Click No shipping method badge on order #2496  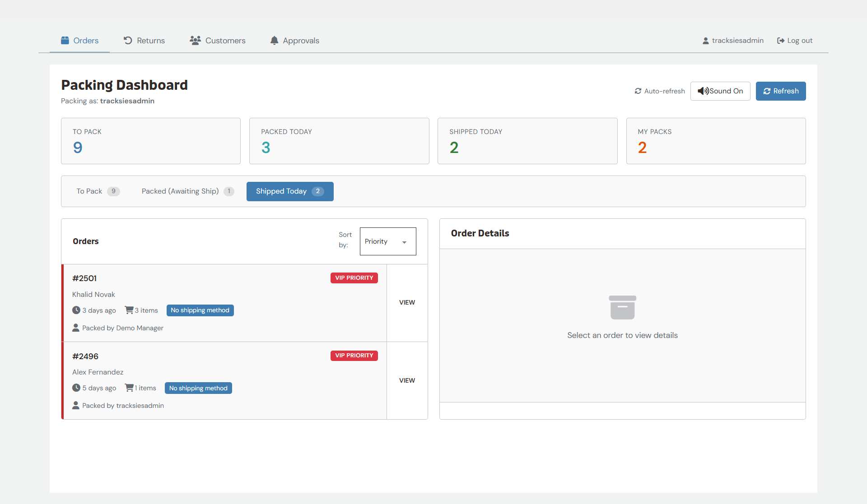[x=198, y=388]
